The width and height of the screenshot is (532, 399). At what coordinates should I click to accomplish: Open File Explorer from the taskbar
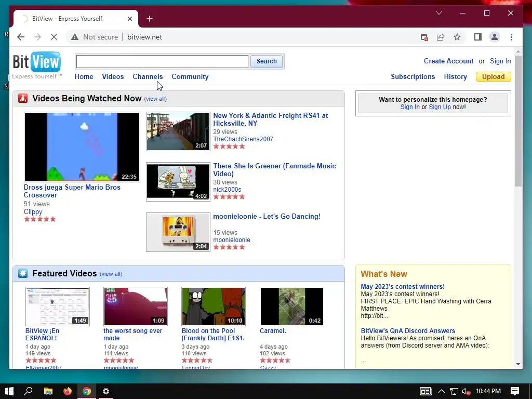pyautogui.click(x=48, y=391)
